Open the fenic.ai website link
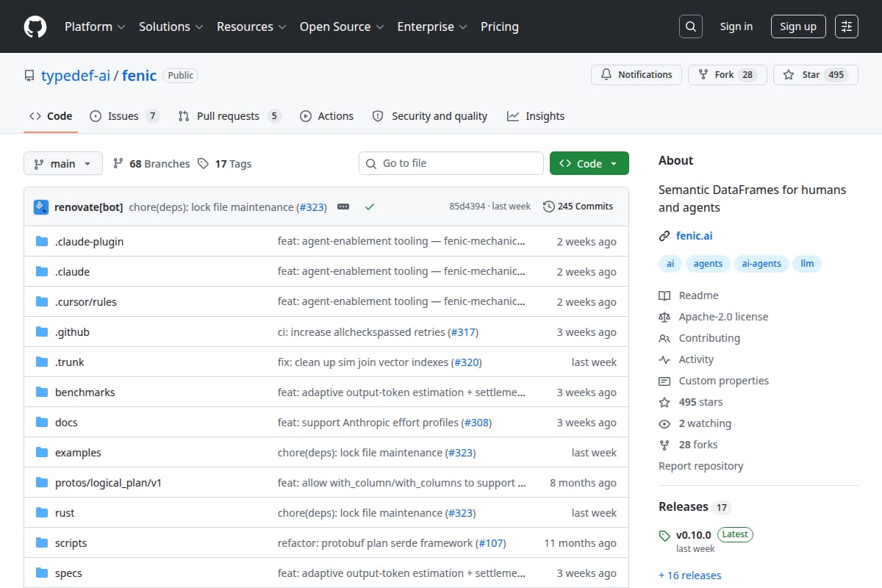The width and height of the screenshot is (882, 588). point(695,236)
